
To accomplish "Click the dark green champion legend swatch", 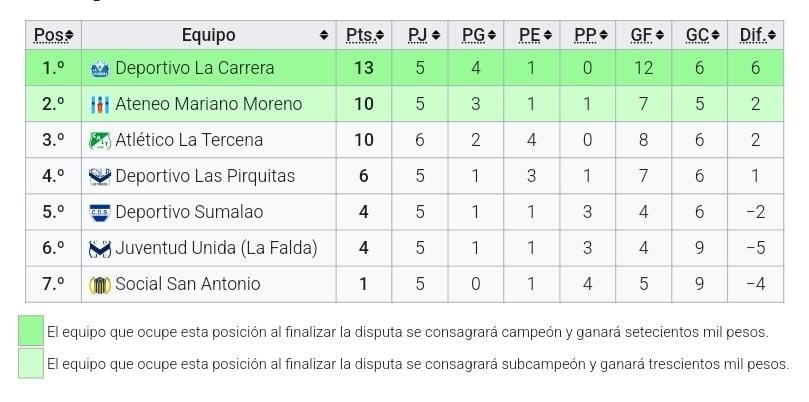I will click(x=32, y=331).
